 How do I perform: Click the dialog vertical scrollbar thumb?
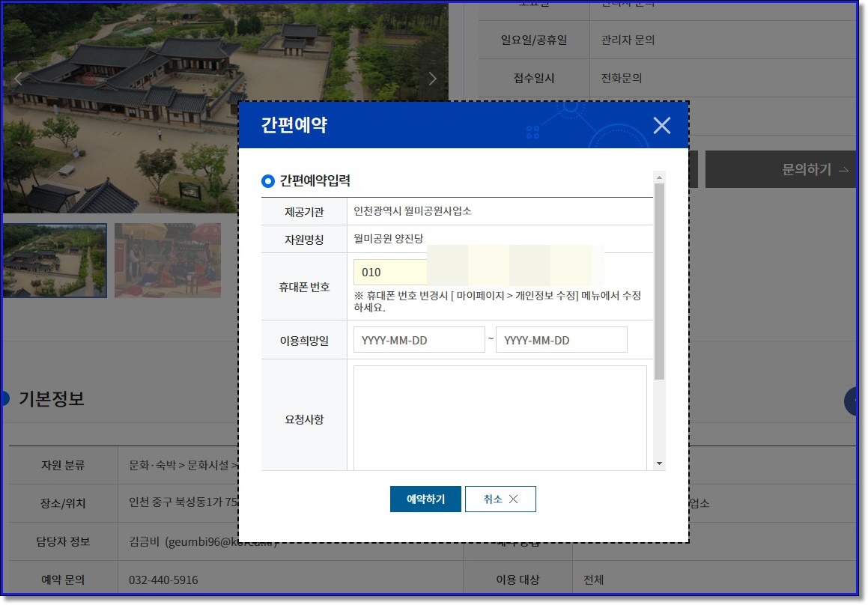[659, 282]
